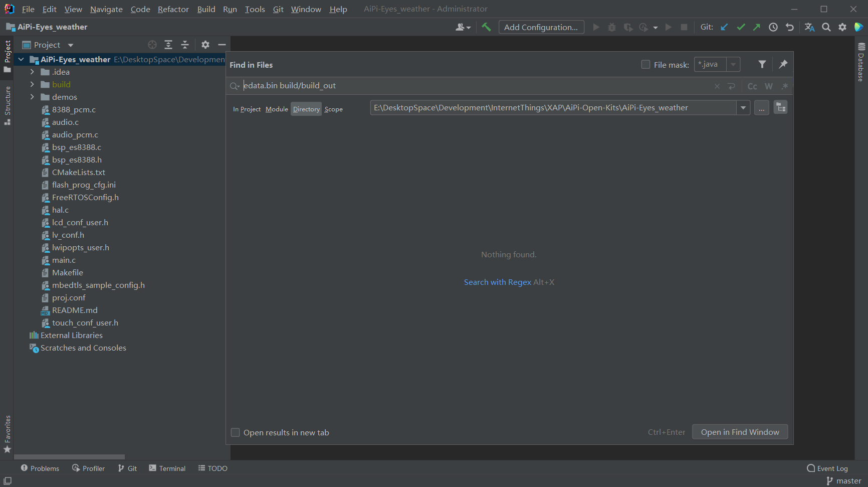The image size is (868, 487).
Task: Click the filter icon in Find in Files
Action: [x=762, y=64]
